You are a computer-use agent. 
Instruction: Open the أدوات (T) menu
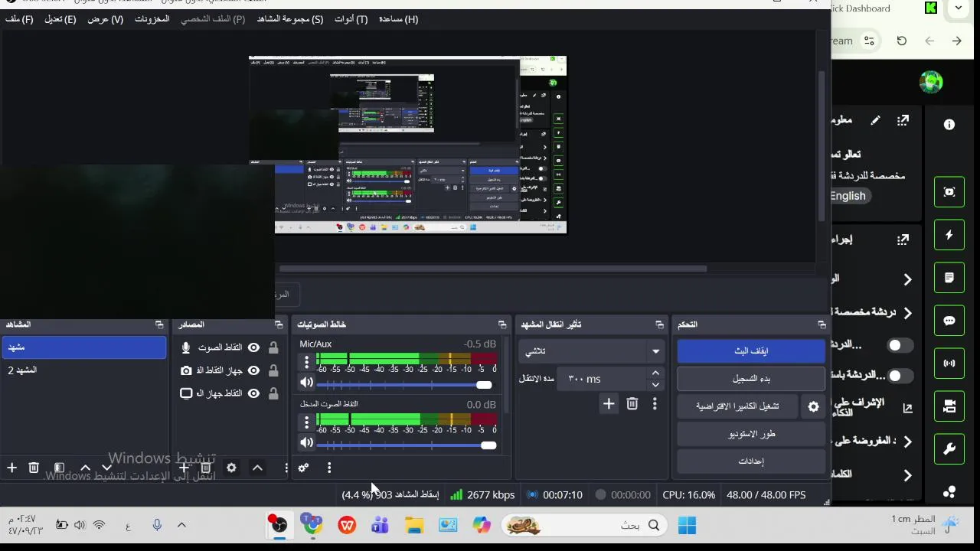[351, 19]
